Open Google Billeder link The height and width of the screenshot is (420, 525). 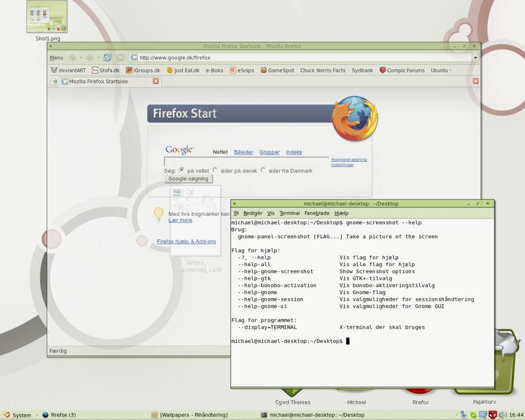coord(244,152)
